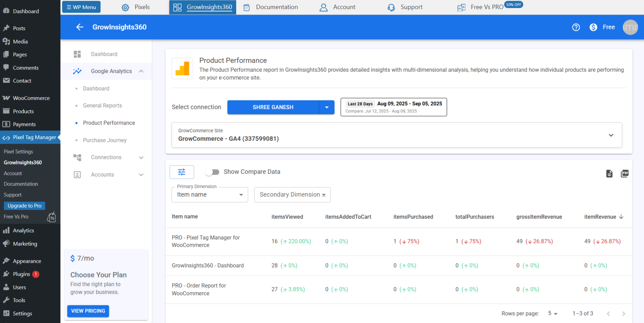Open the account avatar in the blue header
The width and height of the screenshot is (644, 323).
(630, 27)
